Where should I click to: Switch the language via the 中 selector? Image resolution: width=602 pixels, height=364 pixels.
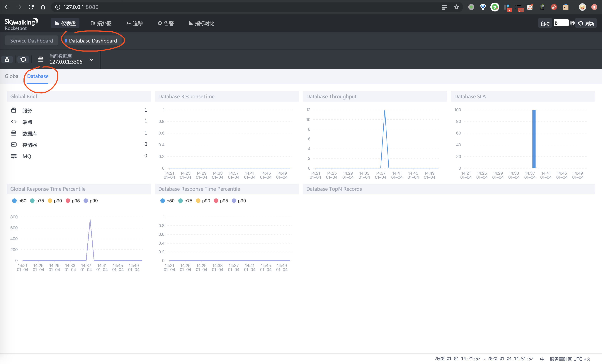click(542, 359)
